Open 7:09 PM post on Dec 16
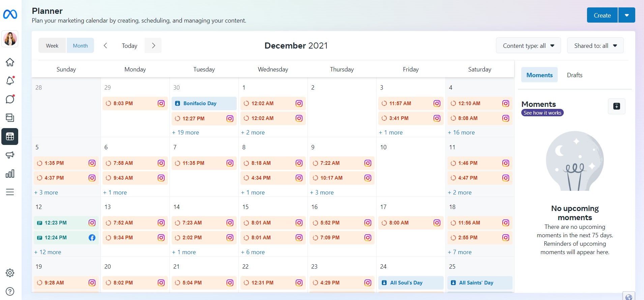 pos(342,238)
